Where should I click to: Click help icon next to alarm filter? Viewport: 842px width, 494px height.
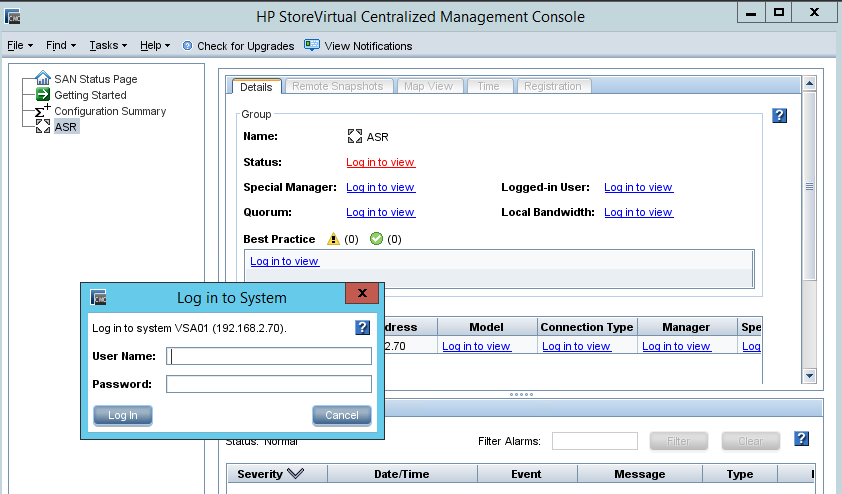(x=801, y=439)
